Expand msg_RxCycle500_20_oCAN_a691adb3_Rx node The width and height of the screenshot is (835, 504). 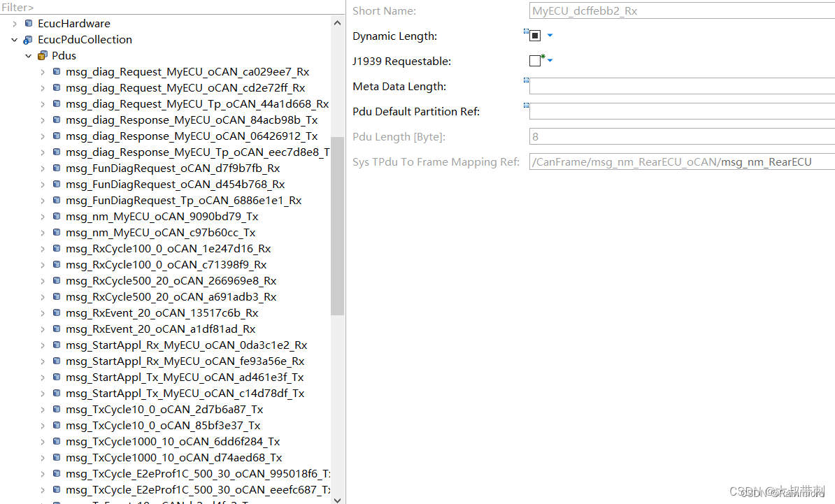(43, 296)
